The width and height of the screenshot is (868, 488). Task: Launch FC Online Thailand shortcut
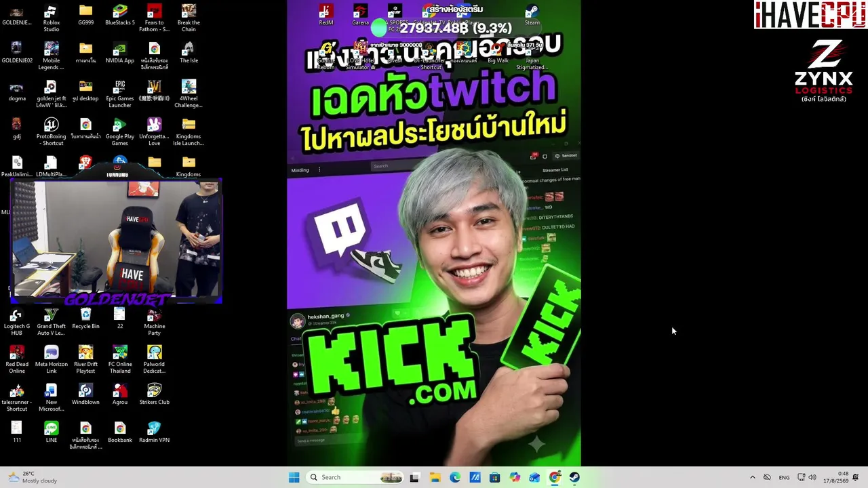click(x=120, y=360)
